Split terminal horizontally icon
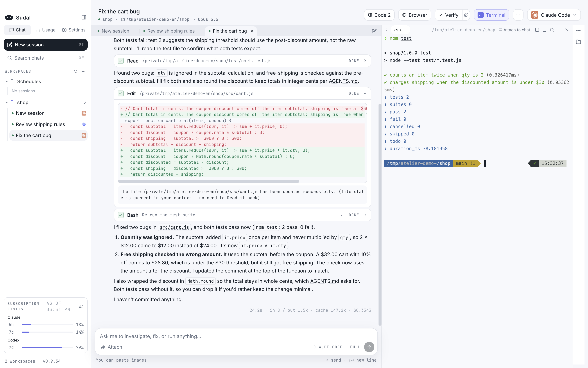Image resolution: width=588 pixels, height=368 pixels. coord(544,30)
